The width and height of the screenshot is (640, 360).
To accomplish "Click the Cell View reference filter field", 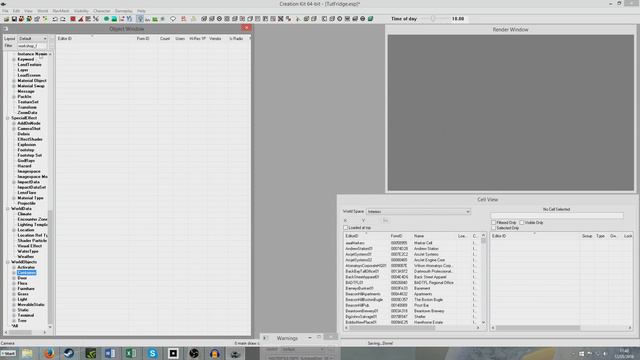I will tap(557, 216).
